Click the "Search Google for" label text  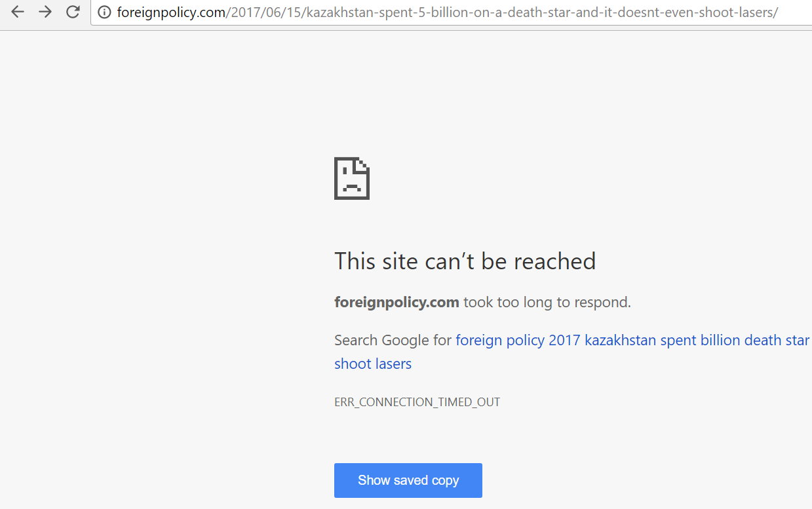393,340
